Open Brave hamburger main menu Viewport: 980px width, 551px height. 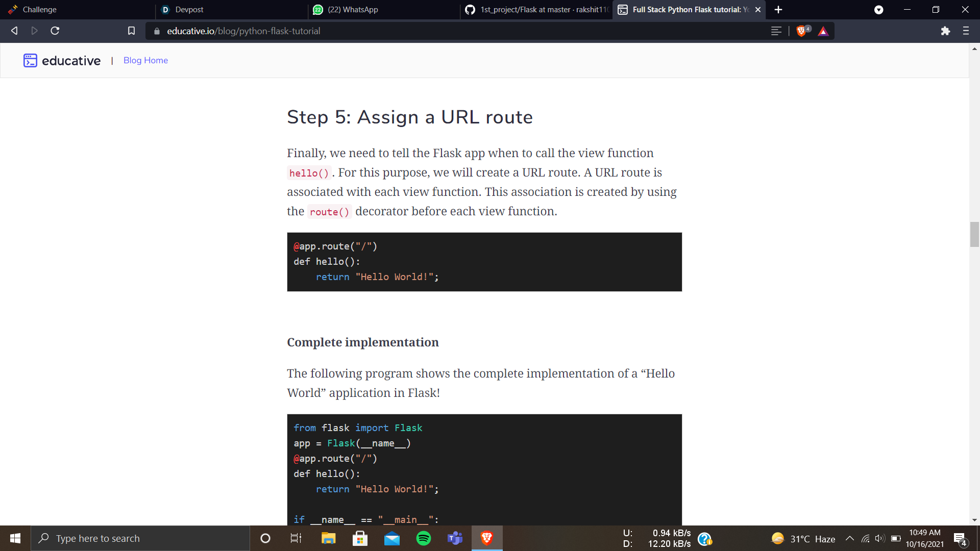tap(966, 31)
